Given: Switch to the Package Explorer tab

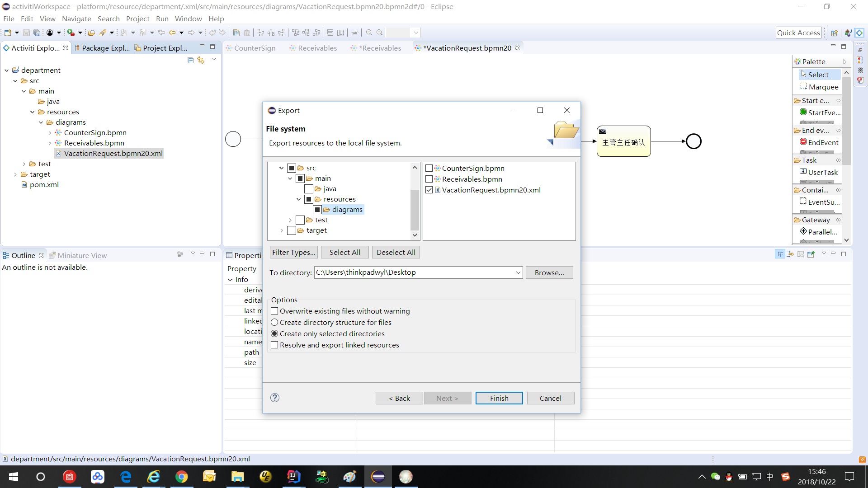Looking at the screenshot, I should [x=102, y=48].
